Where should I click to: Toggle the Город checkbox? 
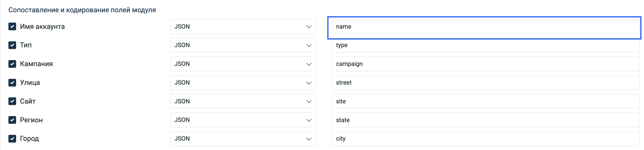[12, 138]
